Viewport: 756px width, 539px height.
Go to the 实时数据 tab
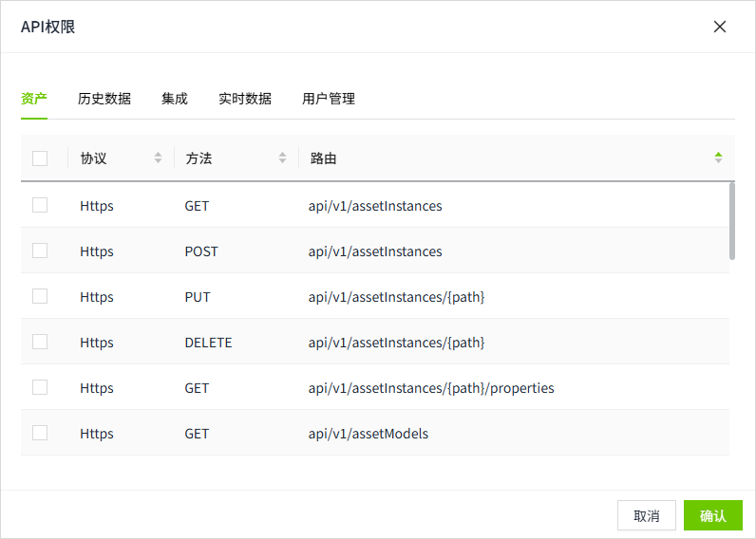click(x=245, y=99)
